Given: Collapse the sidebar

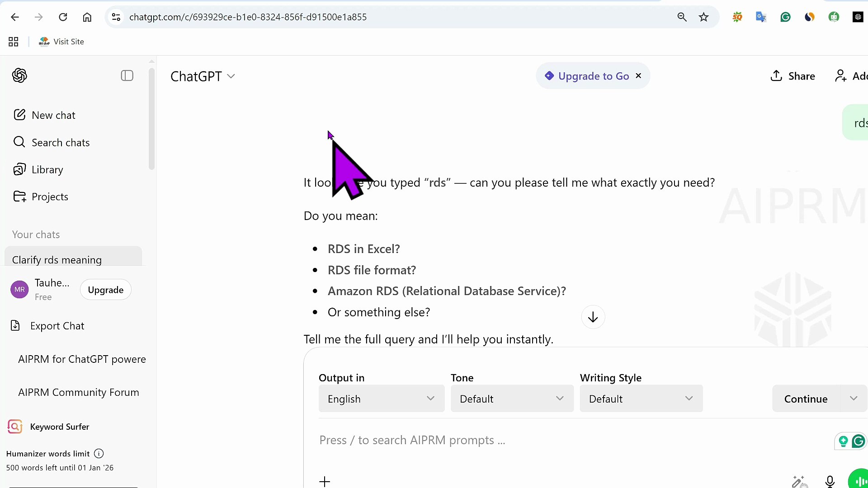Looking at the screenshot, I should 127,75.
